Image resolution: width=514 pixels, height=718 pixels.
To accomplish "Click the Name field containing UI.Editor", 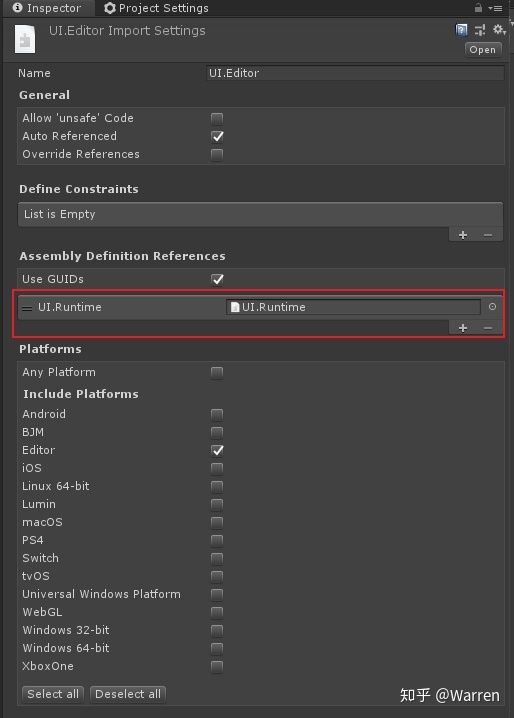I will [x=355, y=73].
